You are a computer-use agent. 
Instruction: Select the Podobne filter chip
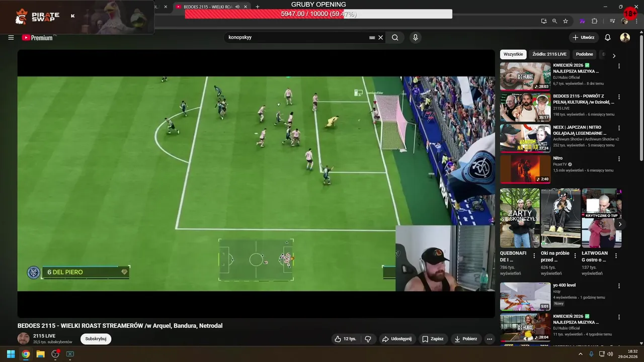585,54
